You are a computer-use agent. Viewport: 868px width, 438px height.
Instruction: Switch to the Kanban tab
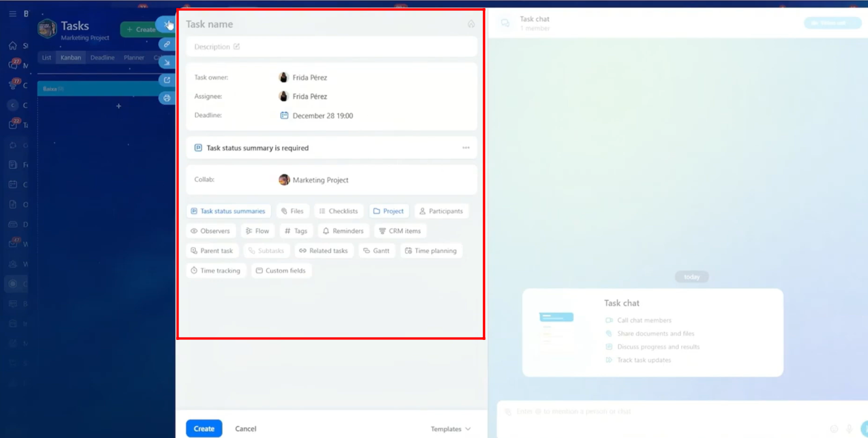point(70,58)
